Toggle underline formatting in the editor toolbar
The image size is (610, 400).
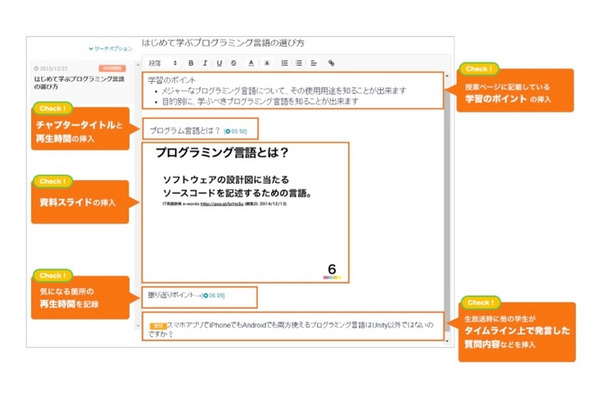(x=219, y=63)
